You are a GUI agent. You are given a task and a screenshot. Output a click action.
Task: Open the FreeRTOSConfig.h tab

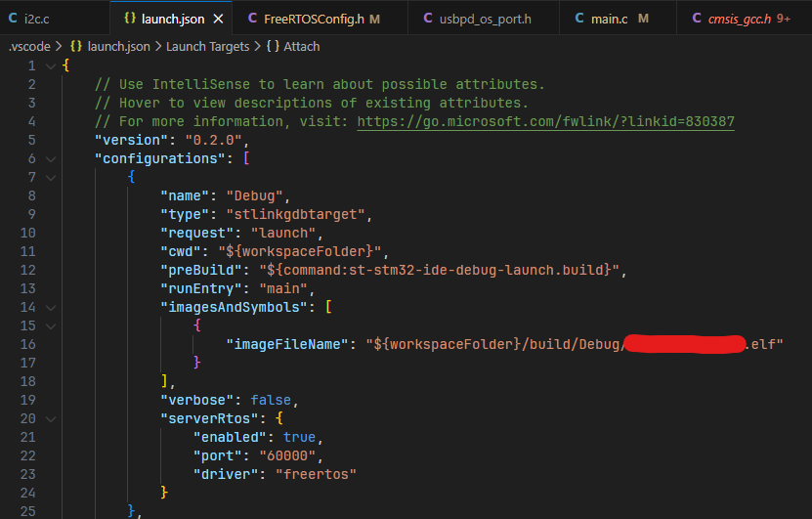(321, 19)
